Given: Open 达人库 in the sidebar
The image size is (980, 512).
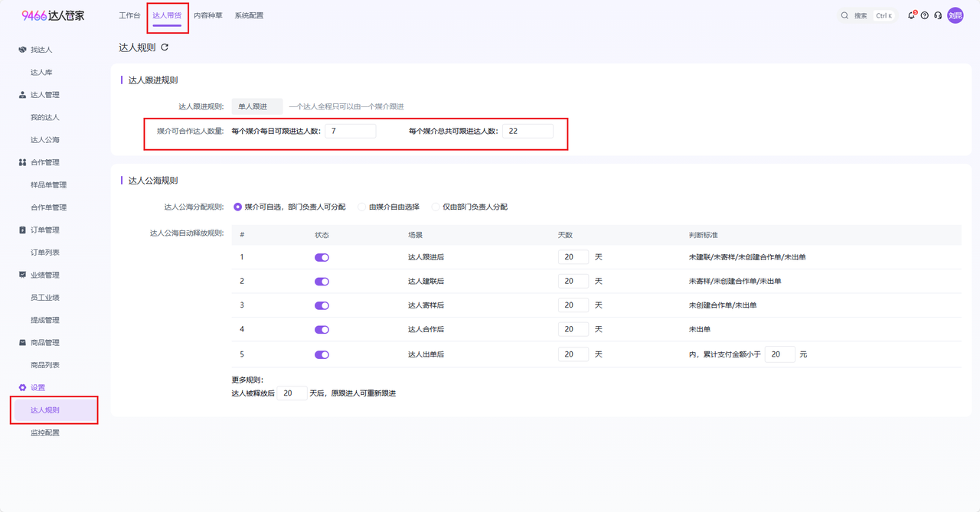Looking at the screenshot, I should pyautogui.click(x=41, y=73).
